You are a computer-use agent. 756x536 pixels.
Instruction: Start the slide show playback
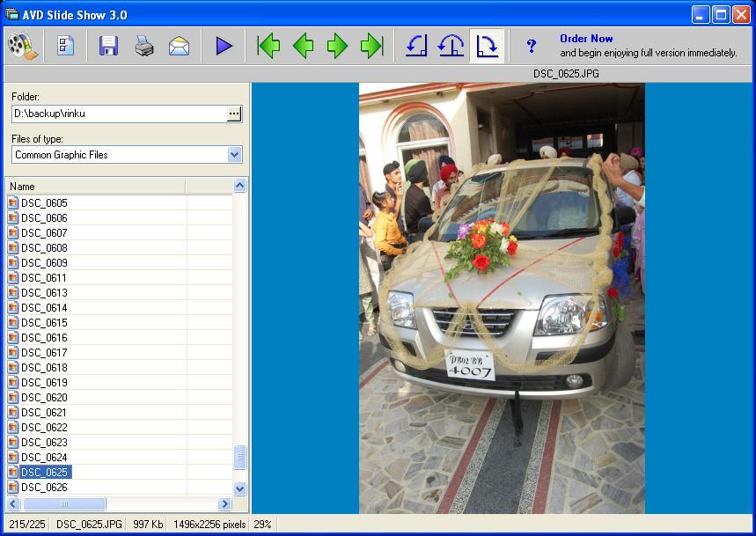(x=223, y=46)
